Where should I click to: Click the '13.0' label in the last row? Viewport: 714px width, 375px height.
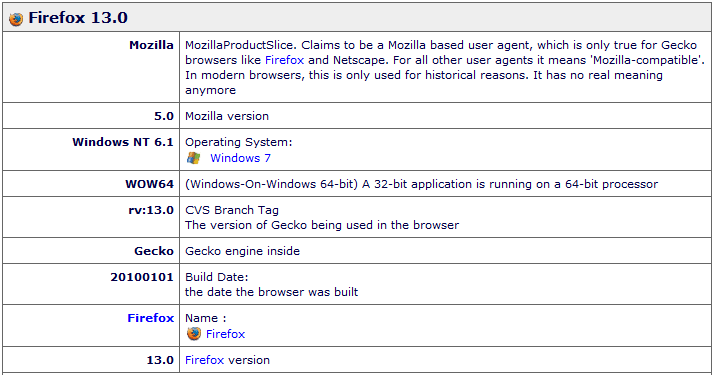click(160, 360)
